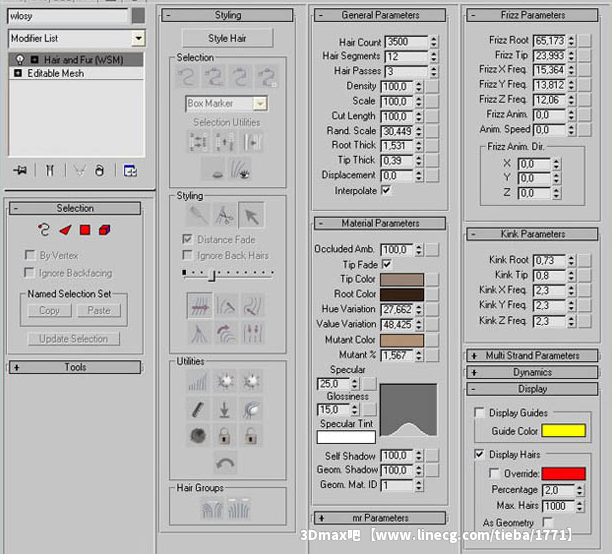Toggle the Ignore Backfacing checkbox
Image resolution: width=612 pixels, height=554 pixels.
29,273
